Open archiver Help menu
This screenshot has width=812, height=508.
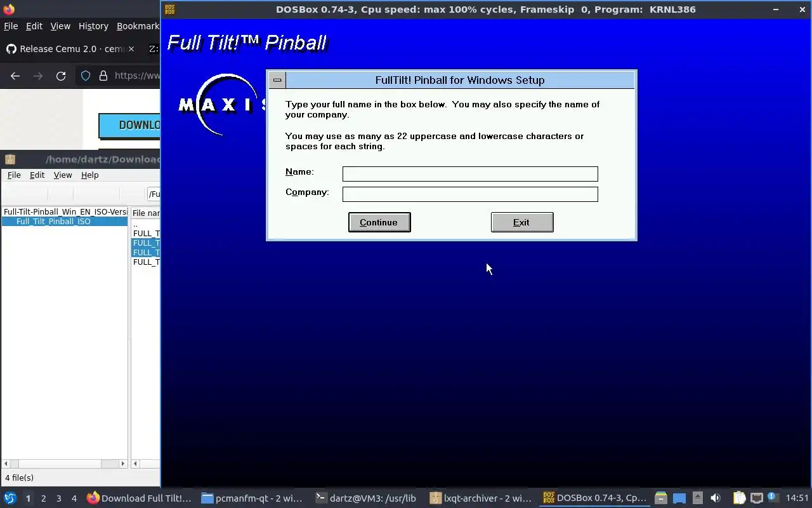tap(90, 175)
